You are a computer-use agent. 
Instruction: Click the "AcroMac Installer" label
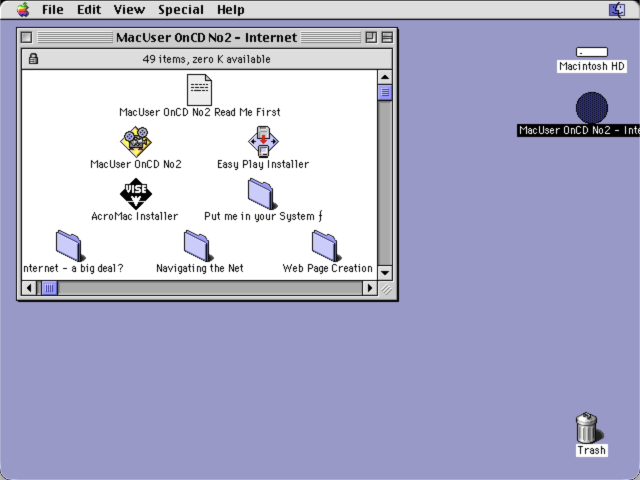pos(135,216)
